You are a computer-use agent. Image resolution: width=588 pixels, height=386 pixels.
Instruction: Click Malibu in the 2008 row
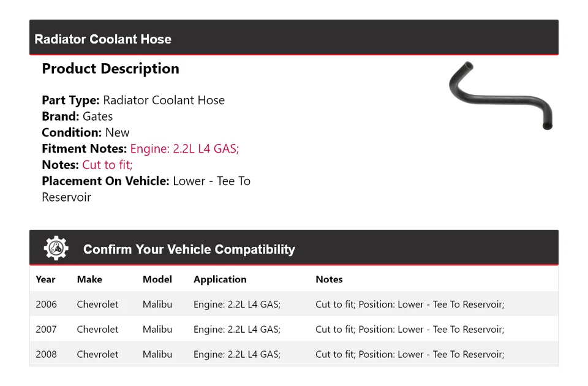(x=157, y=355)
